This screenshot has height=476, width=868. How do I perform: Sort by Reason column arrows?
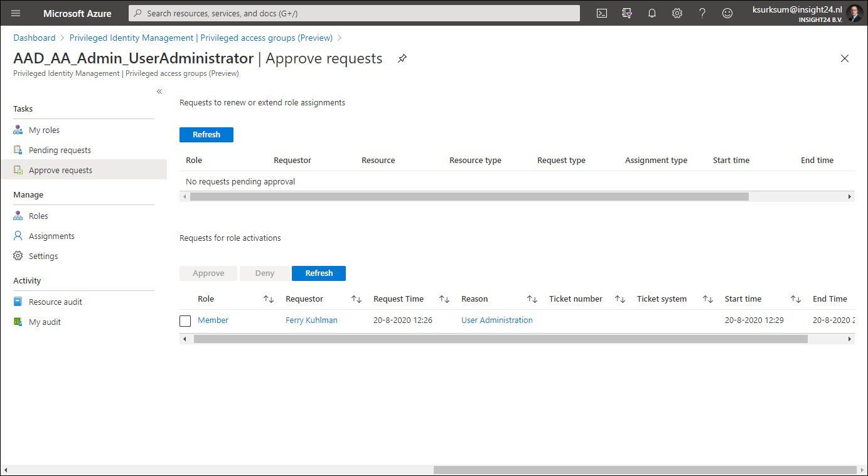532,299
